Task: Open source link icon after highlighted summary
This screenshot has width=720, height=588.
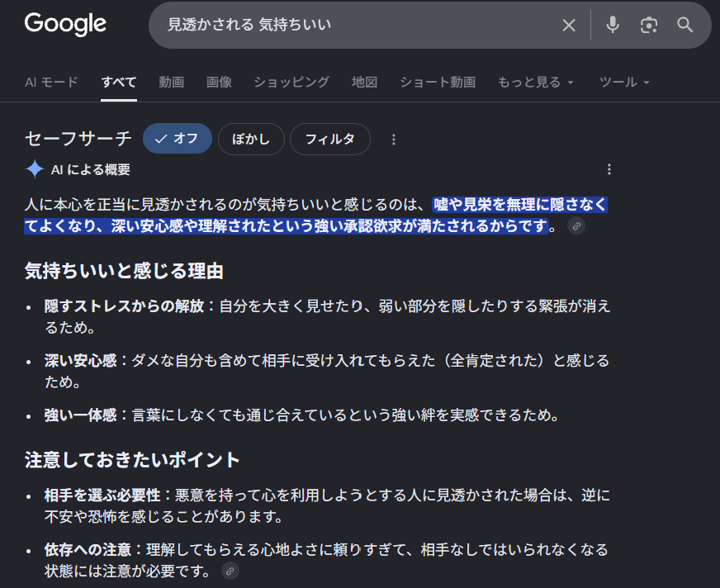Action: pos(576,226)
